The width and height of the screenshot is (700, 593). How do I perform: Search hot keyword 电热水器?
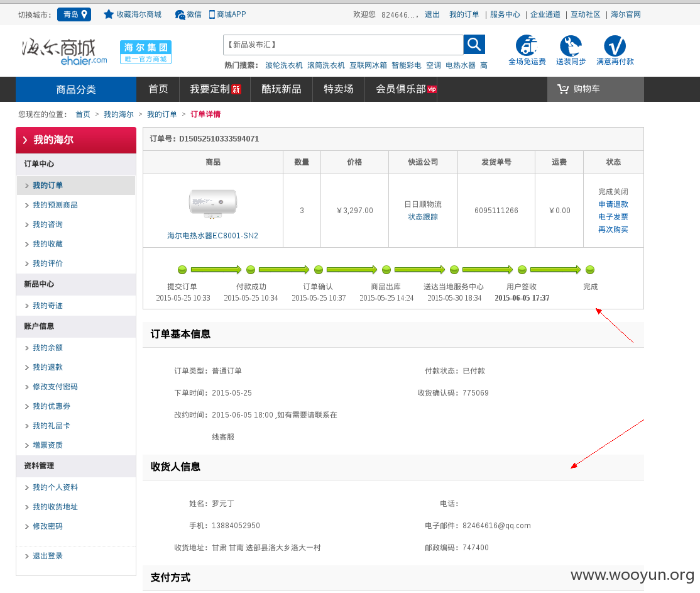point(460,65)
